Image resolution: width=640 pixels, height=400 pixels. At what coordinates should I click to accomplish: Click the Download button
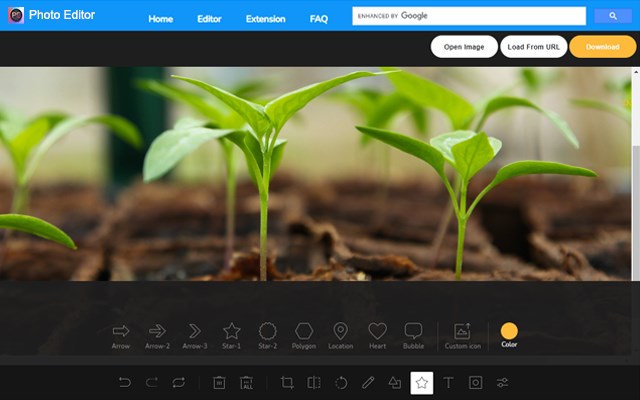point(603,47)
